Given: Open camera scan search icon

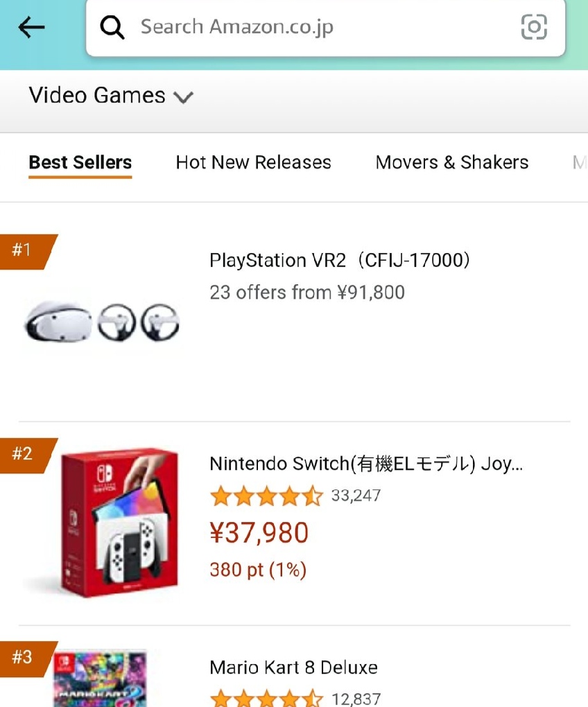Looking at the screenshot, I should (533, 27).
